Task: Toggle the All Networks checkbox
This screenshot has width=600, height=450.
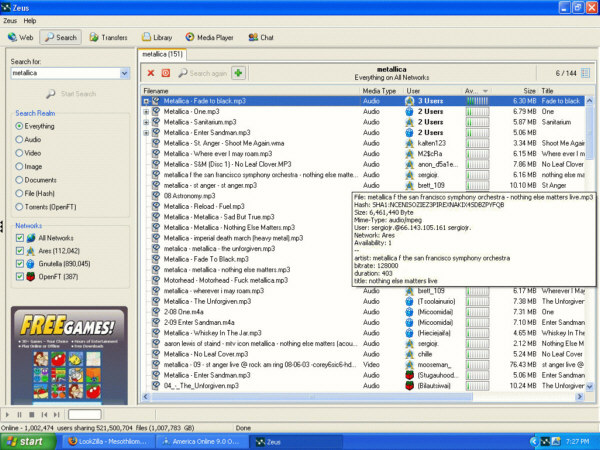Action: click(19, 239)
